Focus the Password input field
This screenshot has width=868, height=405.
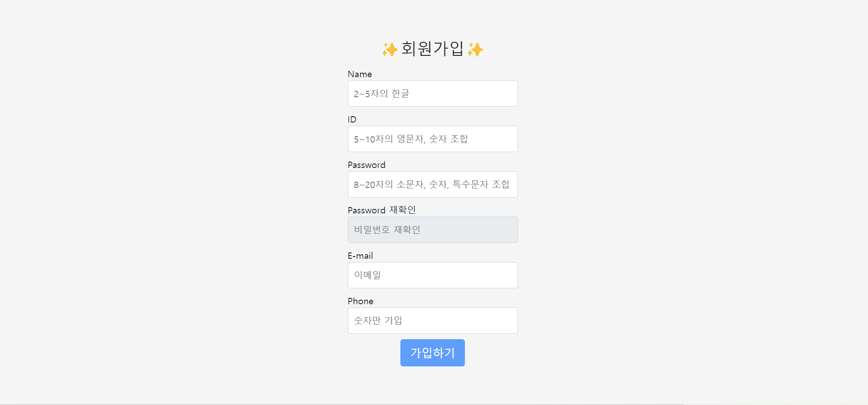pos(433,184)
